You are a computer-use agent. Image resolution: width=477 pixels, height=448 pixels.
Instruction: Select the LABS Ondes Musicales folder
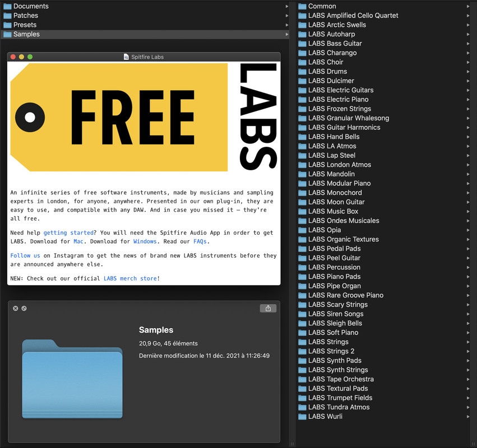click(x=384, y=221)
